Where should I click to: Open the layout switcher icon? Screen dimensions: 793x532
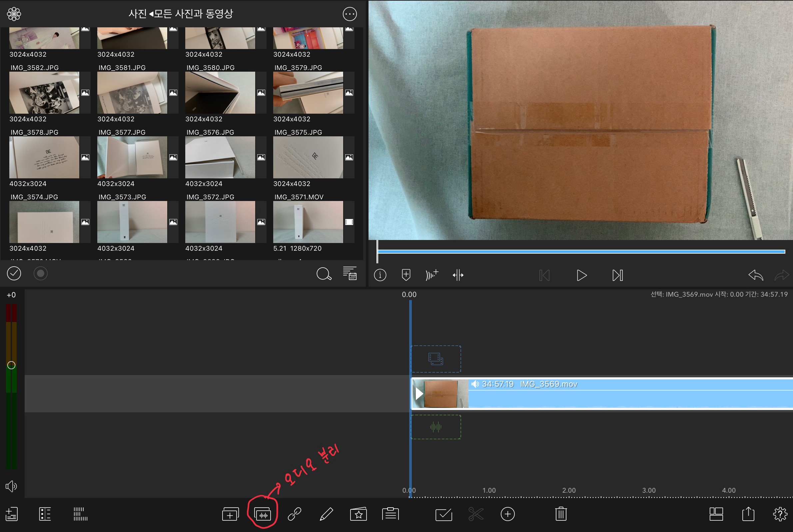(716, 514)
